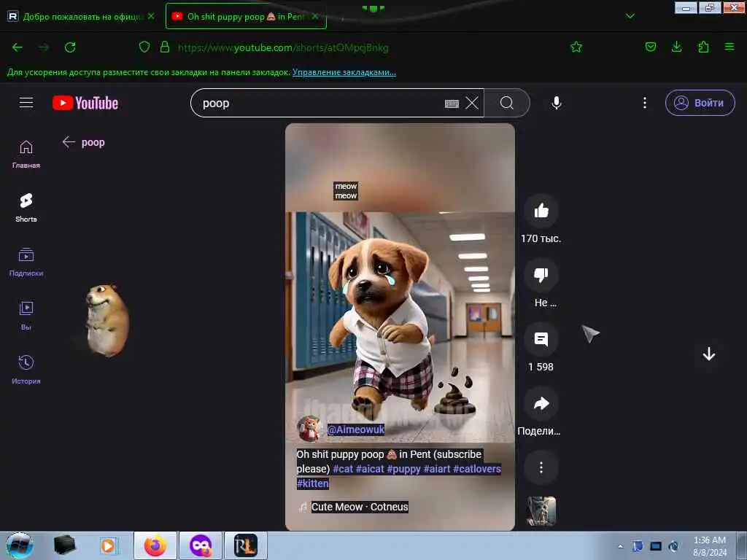Close the YouTube short tab
The height and width of the screenshot is (560, 747).
coord(315,16)
